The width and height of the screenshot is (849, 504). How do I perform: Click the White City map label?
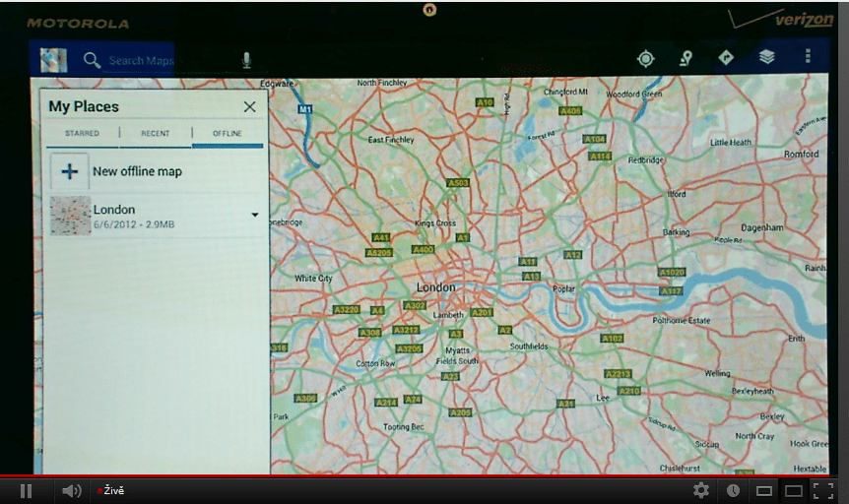313,279
